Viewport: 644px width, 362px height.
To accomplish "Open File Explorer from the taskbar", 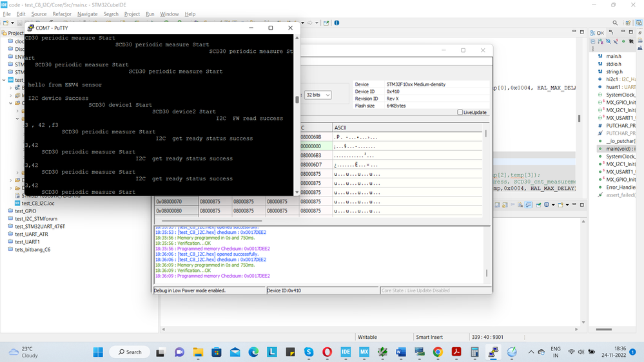I will coord(198,352).
